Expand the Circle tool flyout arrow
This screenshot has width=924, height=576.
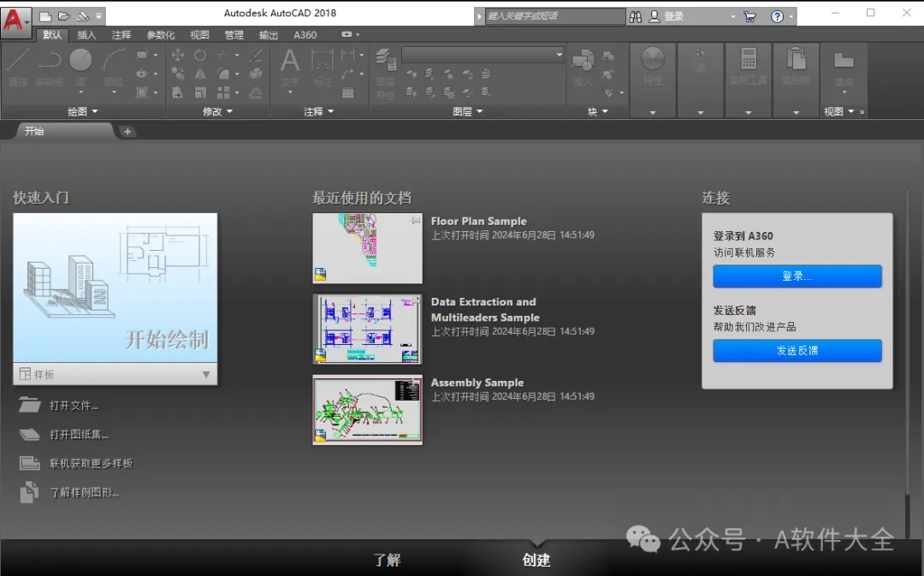[x=80, y=92]
